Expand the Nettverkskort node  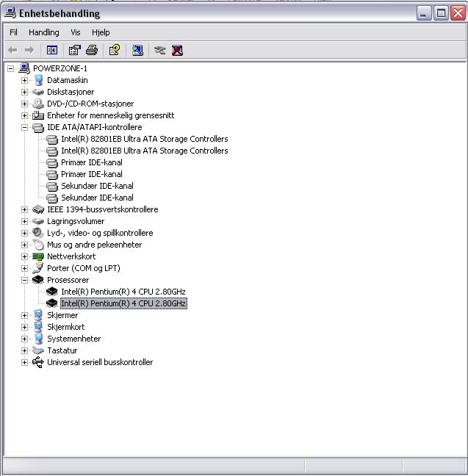(x=24, y=256)
